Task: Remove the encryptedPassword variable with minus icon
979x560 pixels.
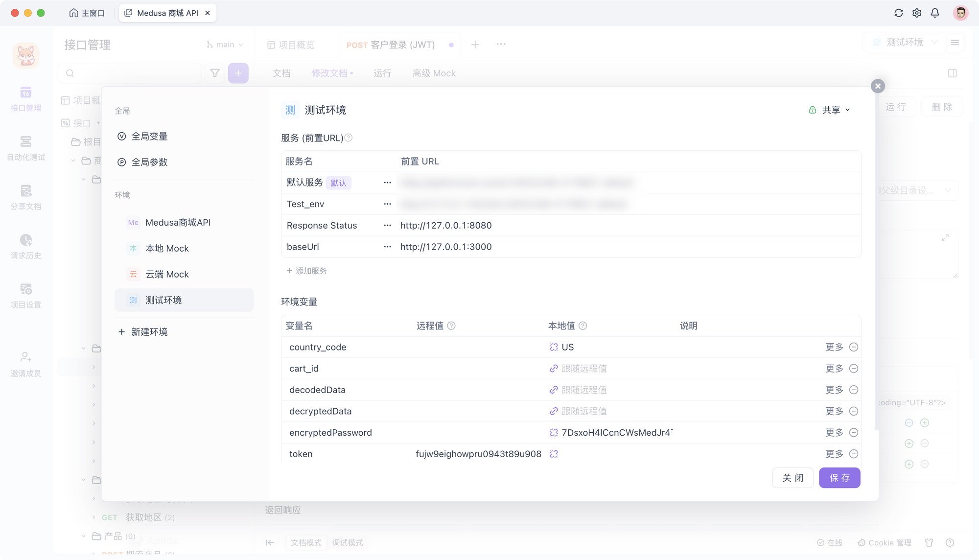Action: pos(853,433)
